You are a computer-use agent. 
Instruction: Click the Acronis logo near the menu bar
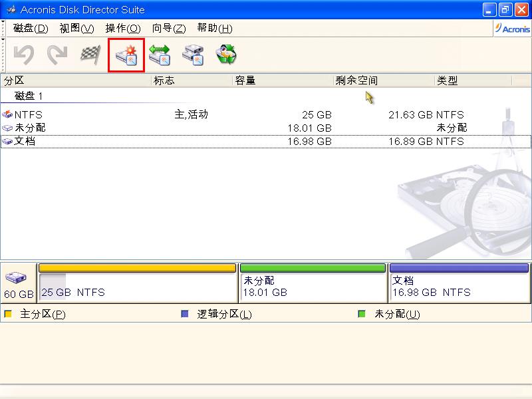click(x=511, y=28)
